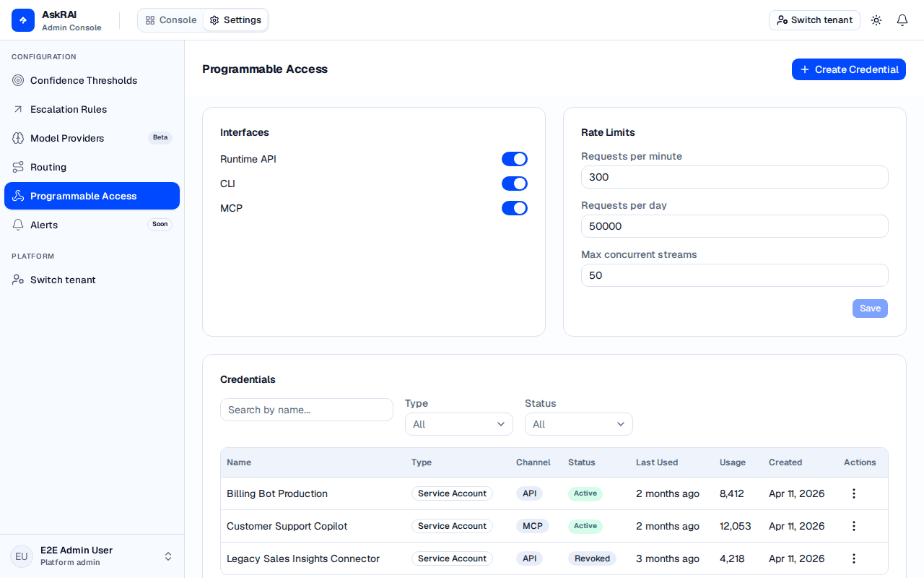
Task: Select the Customer Support Copilot name
Action: [287, 526]
